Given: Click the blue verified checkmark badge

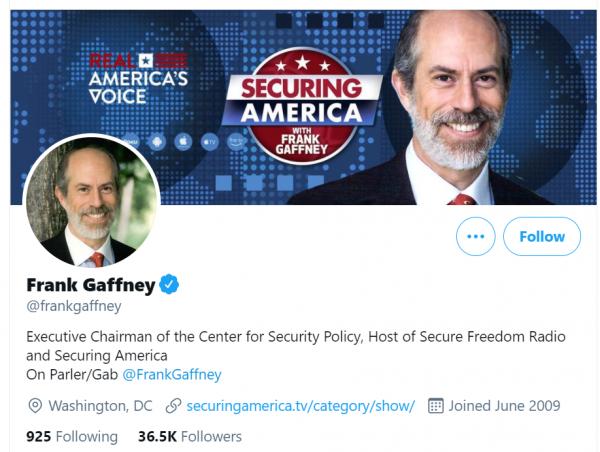Looking at the screenshot, I should pyautogui.click(x=170, y=285).
